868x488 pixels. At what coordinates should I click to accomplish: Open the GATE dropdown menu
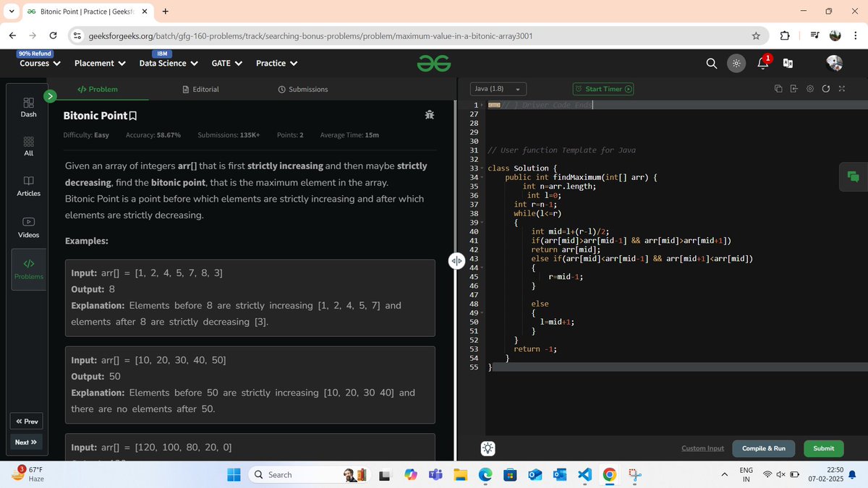tap(226, 63)
